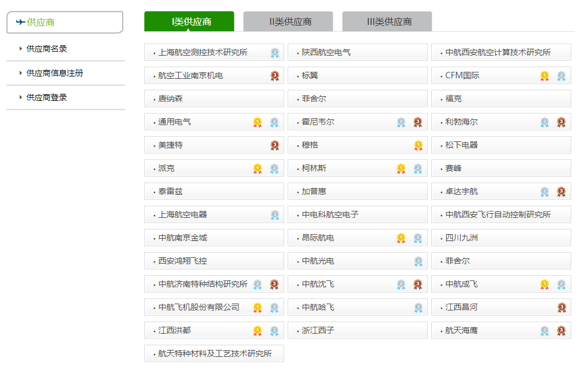Click the bronze medal icon on 江西昌河
This screenshot has height=376, width=588.
(562, 308)
